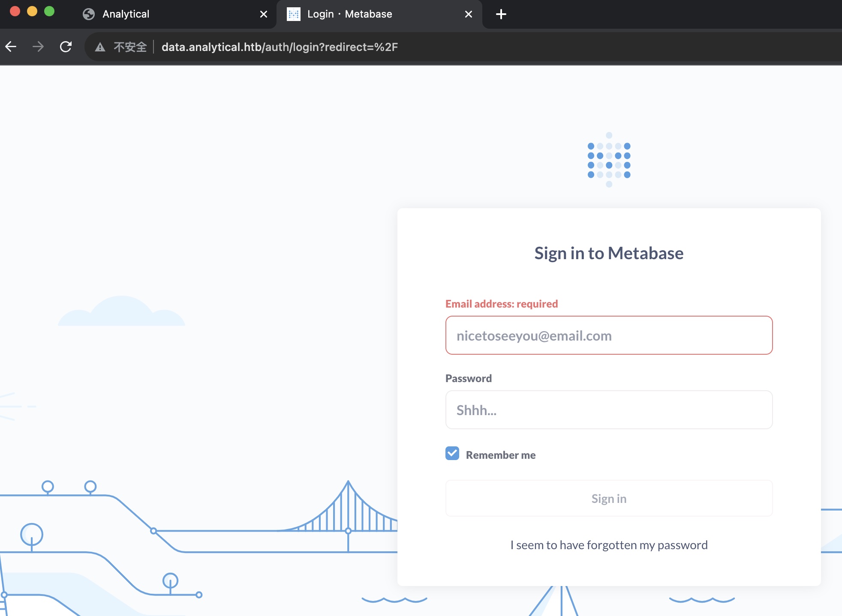
Task: Close the Login · Metabase tab
Action: [x=469, y=14]
